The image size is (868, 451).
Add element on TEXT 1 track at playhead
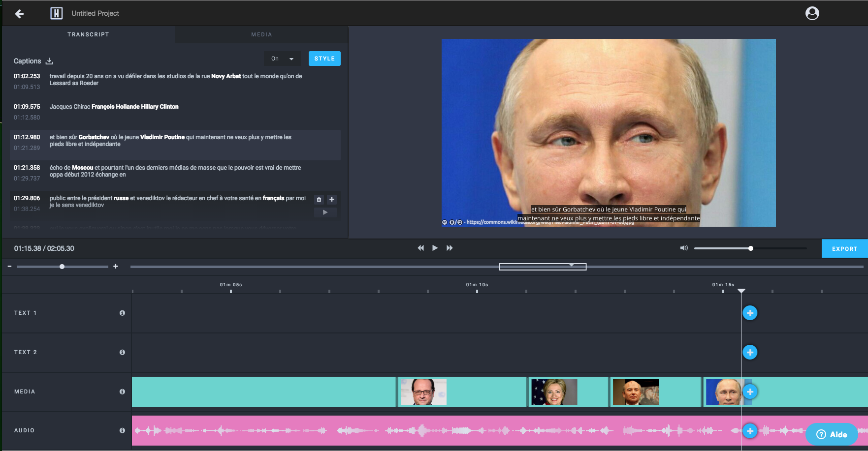[750, 313]
